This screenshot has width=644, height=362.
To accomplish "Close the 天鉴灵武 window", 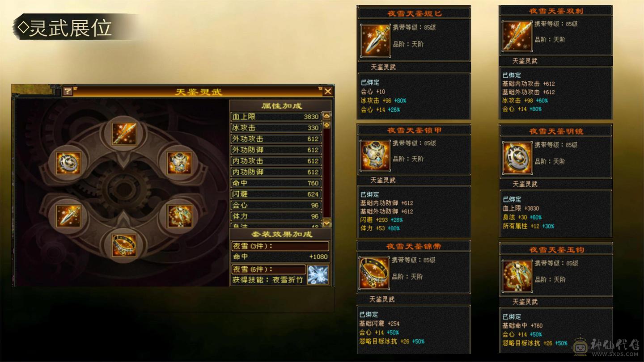I will [328, 92].
